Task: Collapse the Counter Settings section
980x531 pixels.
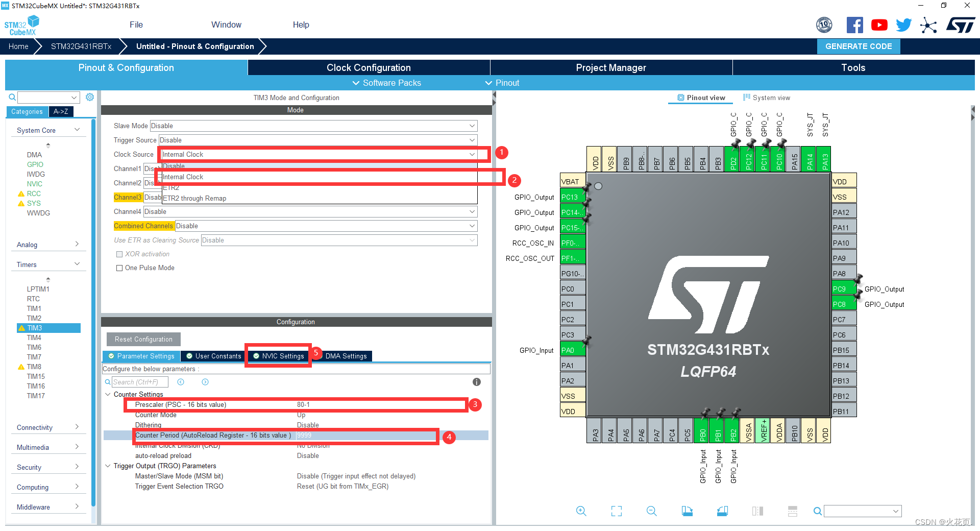Action: coord(108,394)
